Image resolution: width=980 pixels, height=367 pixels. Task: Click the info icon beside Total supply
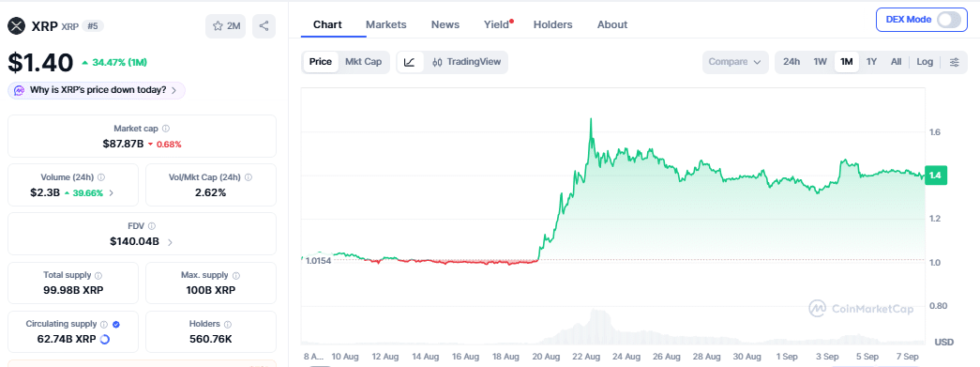98,275
